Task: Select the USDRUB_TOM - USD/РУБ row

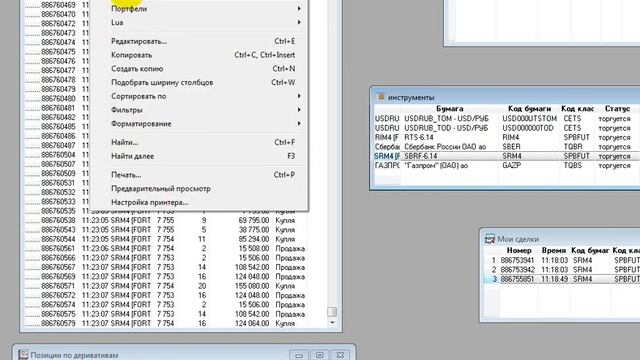Action: [507, 118]
